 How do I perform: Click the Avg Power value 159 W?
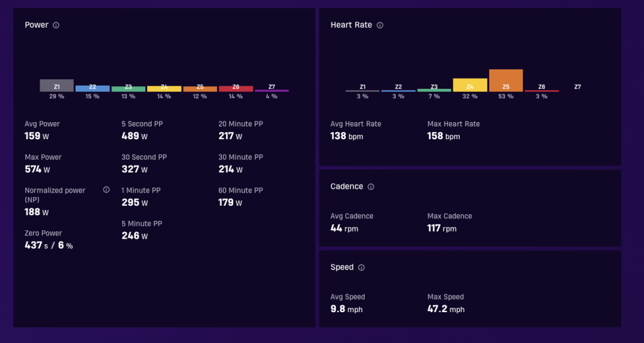pyautogui.click(x=36, y=136)
